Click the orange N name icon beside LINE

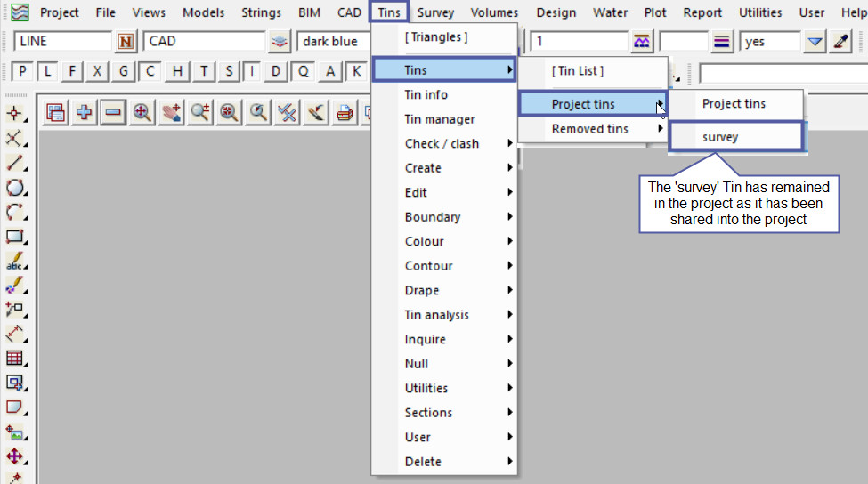(126, 42)
